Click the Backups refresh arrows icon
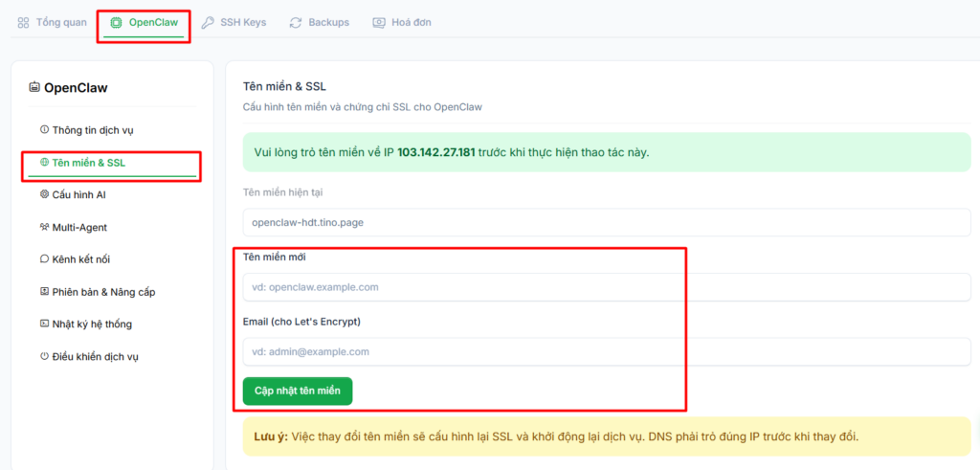 (x=296, y=23)
